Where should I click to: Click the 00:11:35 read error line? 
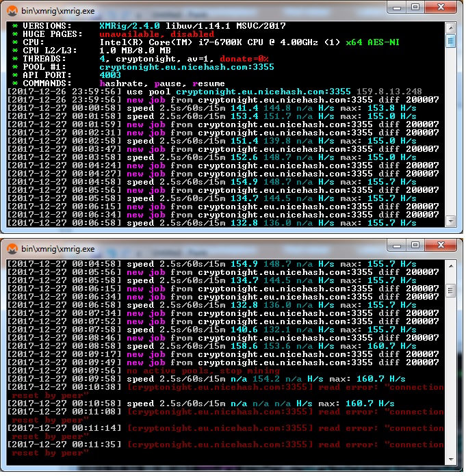coord(225,449)
